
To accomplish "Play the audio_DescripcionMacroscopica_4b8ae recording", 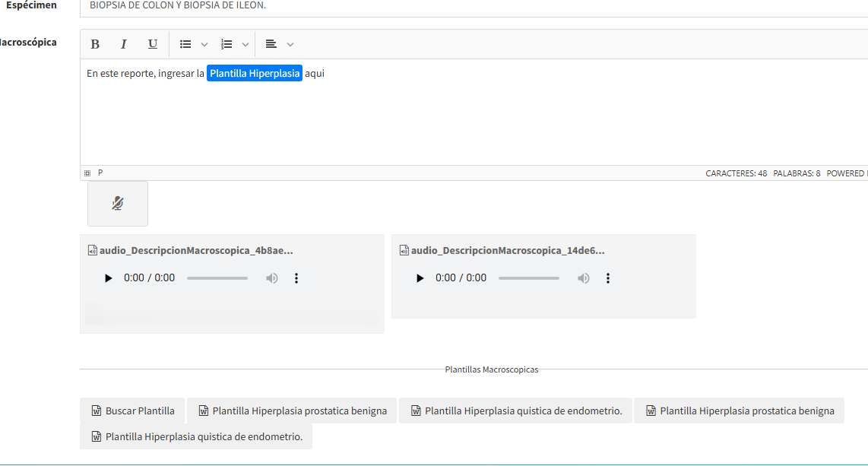I will pos(108,278).
